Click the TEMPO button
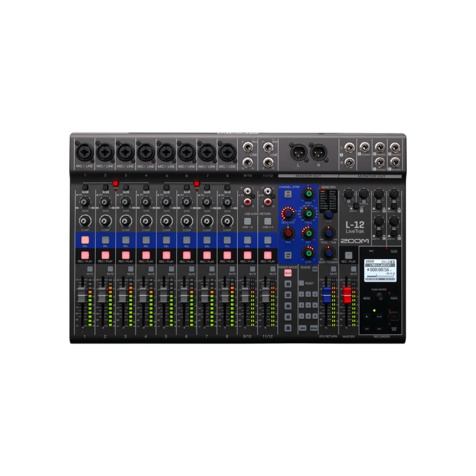This screenshot has height=476, width=476. [394, 298]
